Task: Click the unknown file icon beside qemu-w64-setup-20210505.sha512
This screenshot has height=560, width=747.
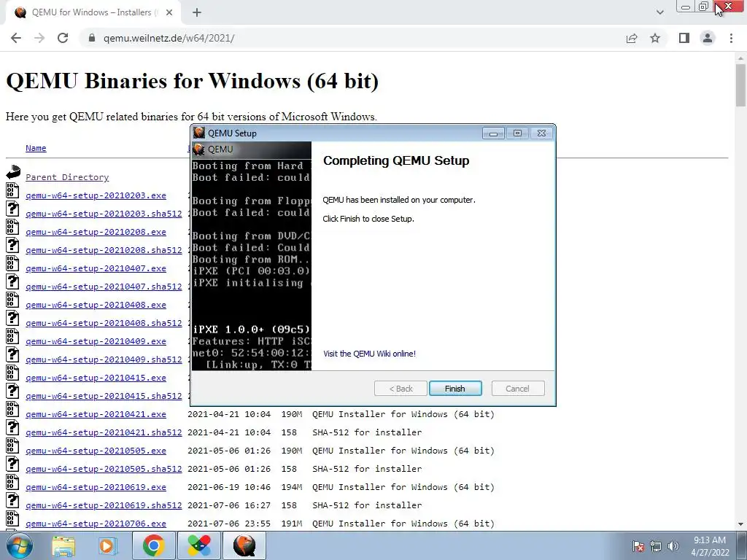Action: click(12, 464)
